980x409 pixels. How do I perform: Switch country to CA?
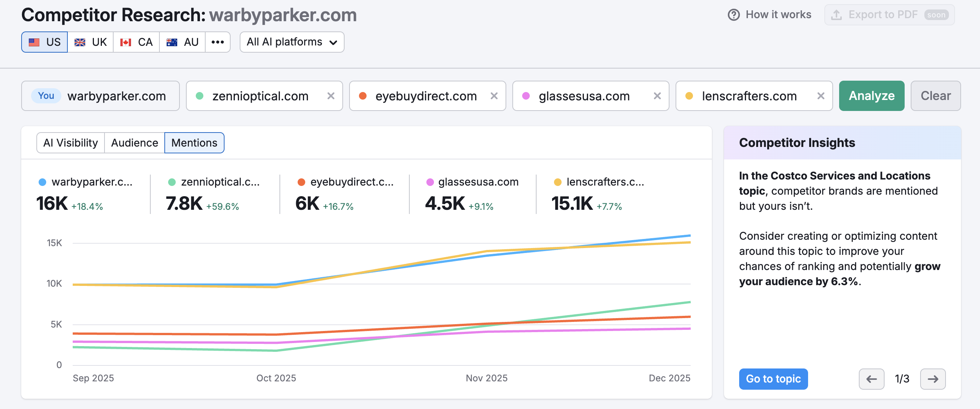(x=136, y=42)
